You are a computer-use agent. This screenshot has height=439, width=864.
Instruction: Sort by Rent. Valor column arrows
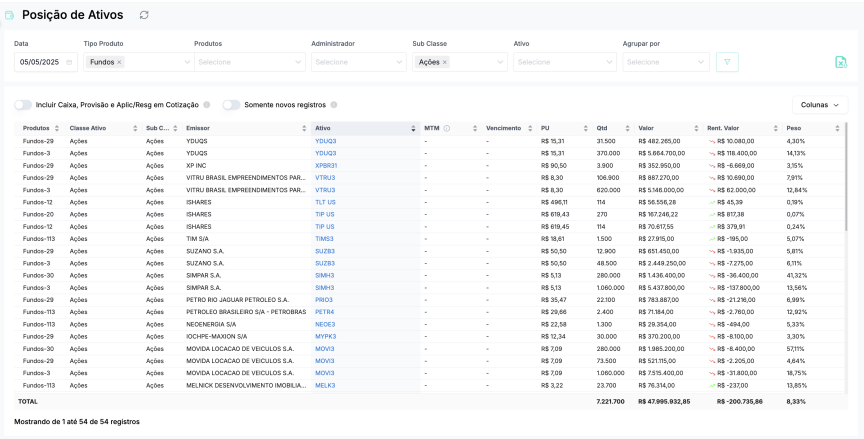click(x=776, y=128)
